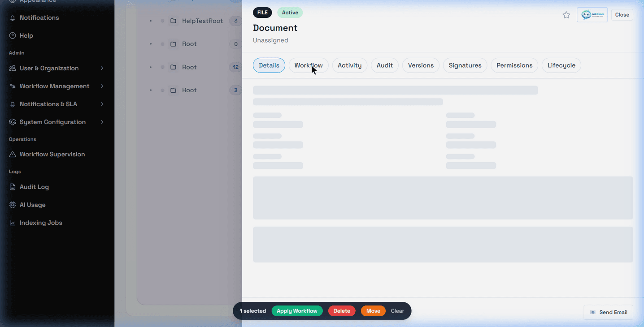The height and width of the screenshot is (327, 644).
Task: Expand the System Configuration chevron
Action: 102,122
